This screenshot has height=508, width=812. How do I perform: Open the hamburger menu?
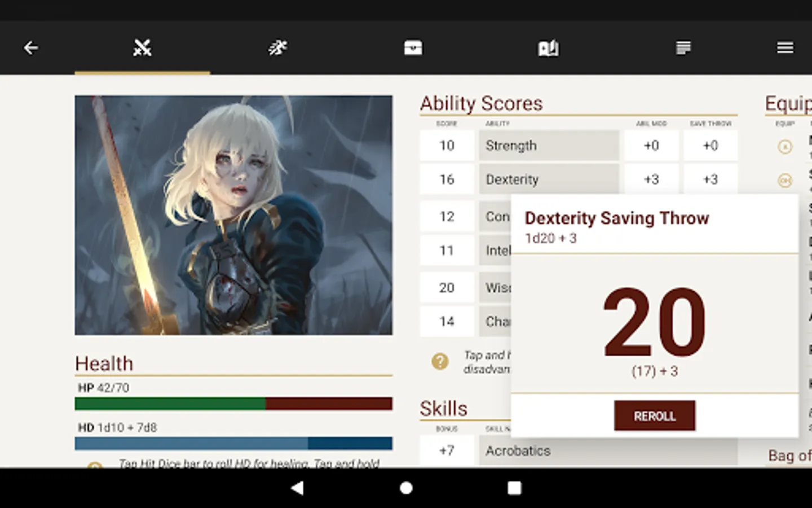[x=785, y=48]
